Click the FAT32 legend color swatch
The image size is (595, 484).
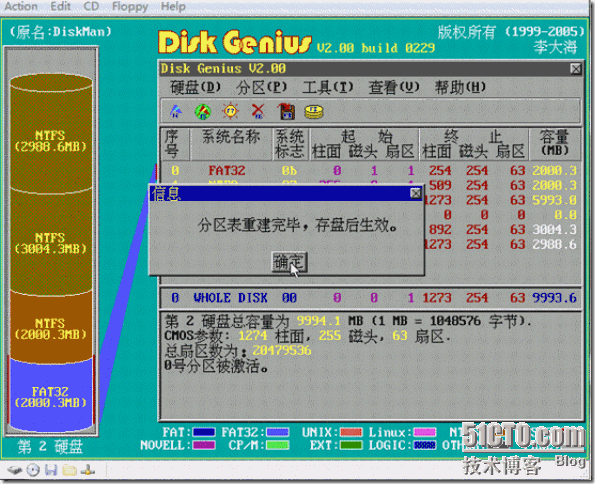click(277, 432)
